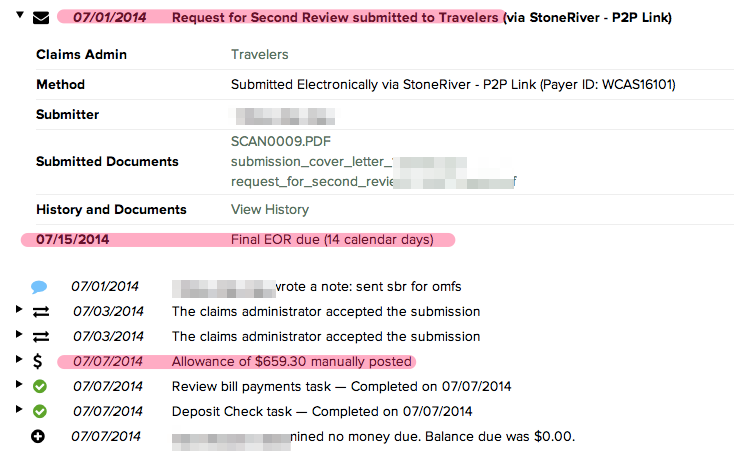Click the green check for Review bill payments task
This screenshot has height=470, width=734.
[40, 387]
